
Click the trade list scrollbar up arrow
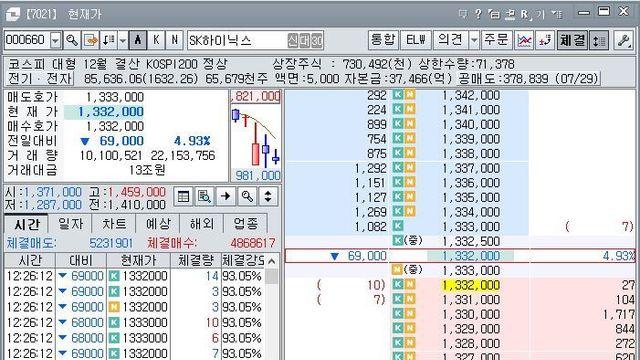click(x=272, y=261)
